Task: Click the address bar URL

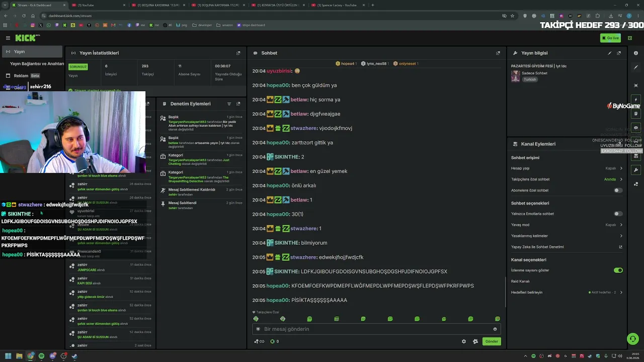Action: coord(70,16)
